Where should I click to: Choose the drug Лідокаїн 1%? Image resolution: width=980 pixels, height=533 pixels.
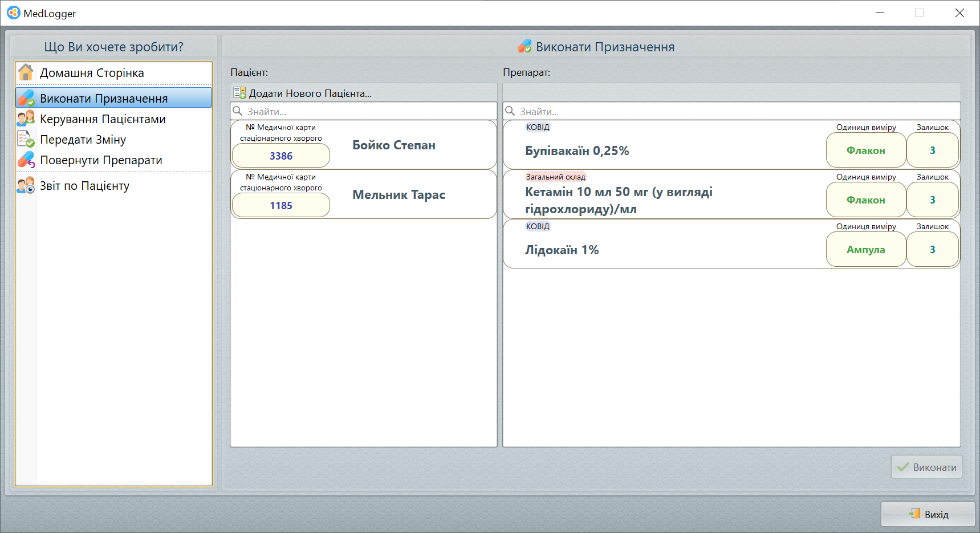[562, 250]
